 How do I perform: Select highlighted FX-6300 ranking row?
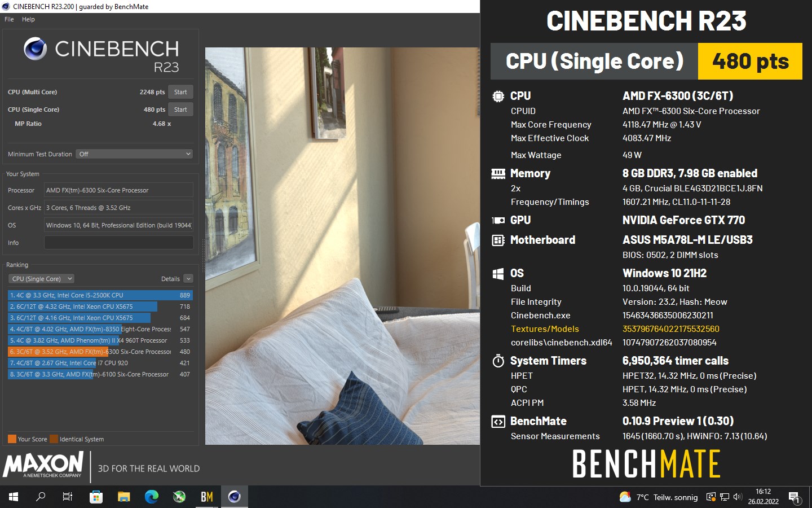pyautogui.click(x=100, y=352)
